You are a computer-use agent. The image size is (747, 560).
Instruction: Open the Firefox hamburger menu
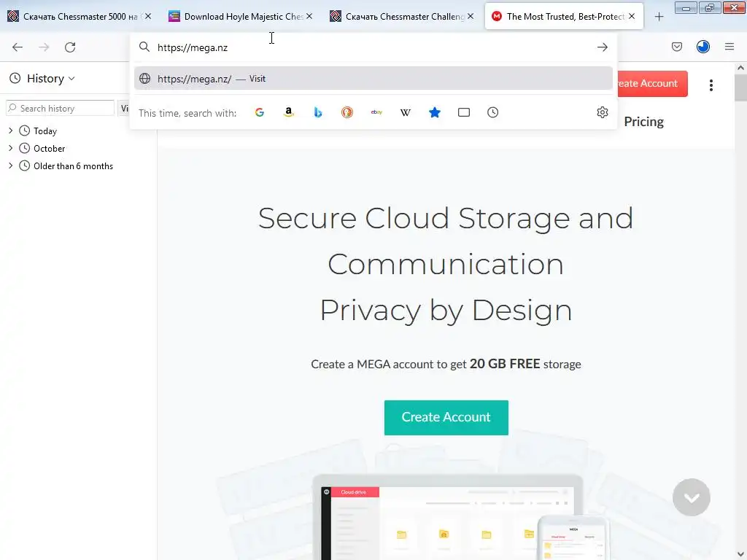tap(729, 47)
